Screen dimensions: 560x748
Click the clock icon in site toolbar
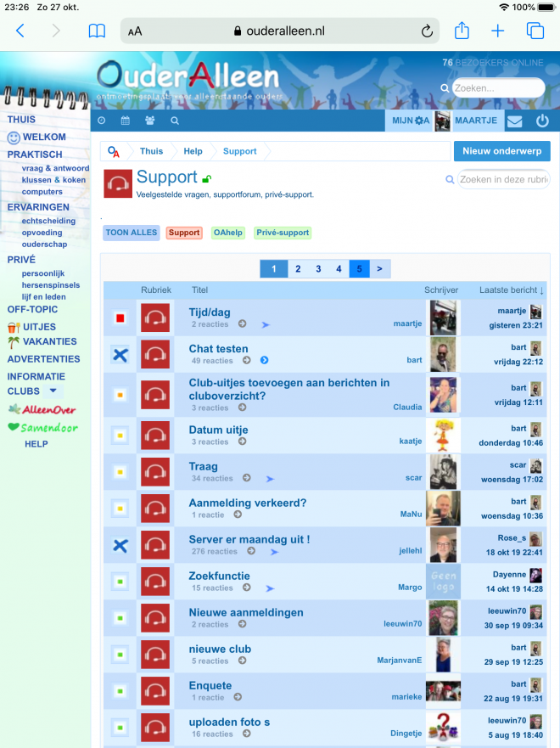pos(102,121)
